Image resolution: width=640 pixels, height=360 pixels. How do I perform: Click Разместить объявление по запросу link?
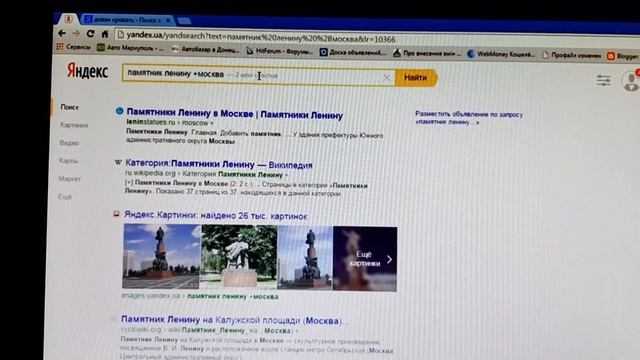pyautogui.click(x=469, y=118)
